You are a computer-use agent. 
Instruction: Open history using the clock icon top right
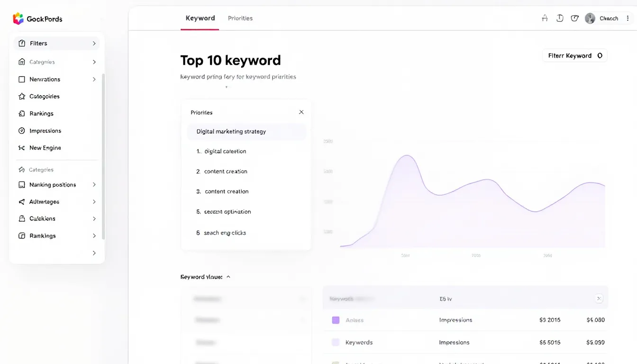[x=560, y=18]
